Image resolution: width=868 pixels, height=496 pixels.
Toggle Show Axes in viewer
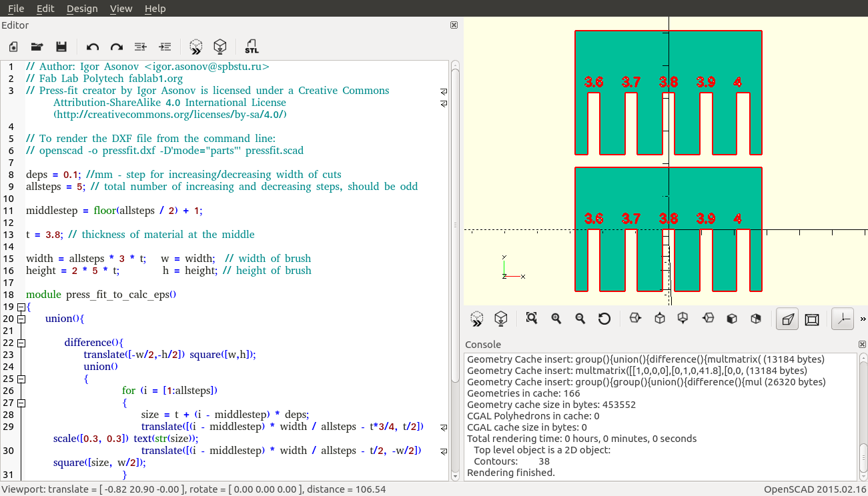tap(843, 319)
